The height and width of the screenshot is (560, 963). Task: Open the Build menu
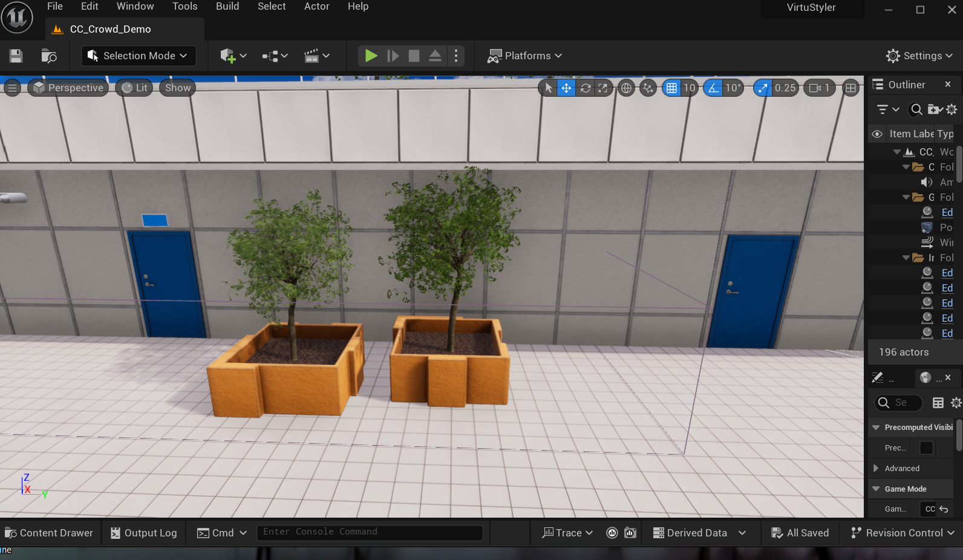click(227, 6)
